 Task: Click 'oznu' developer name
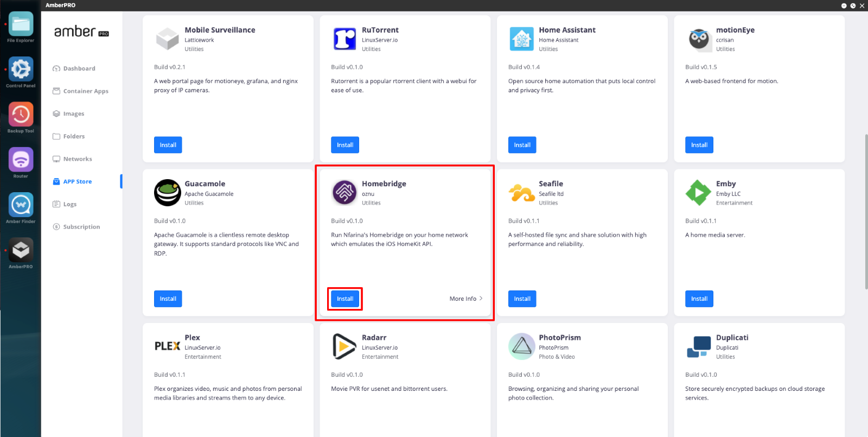click(x=368, y=194)
